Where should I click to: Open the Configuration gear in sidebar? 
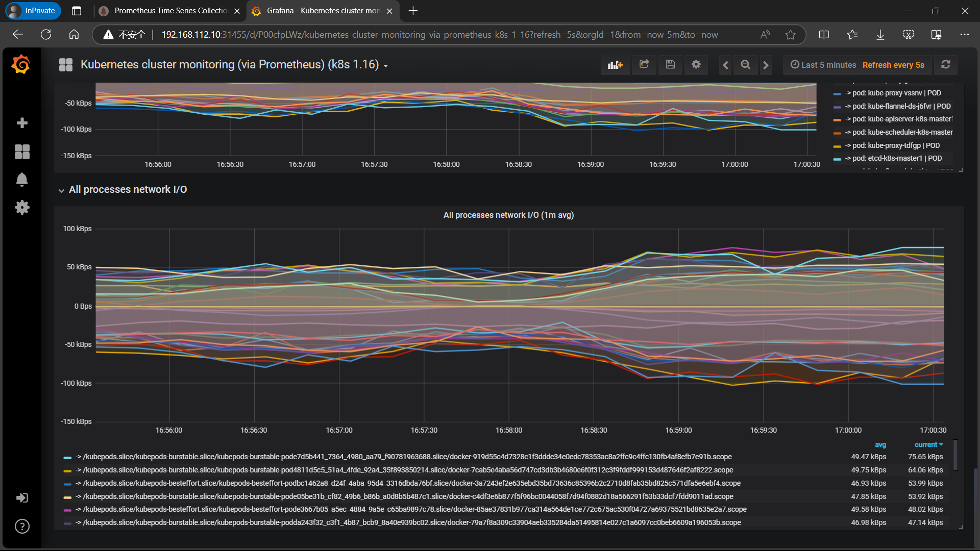click(x=22, y=207)
